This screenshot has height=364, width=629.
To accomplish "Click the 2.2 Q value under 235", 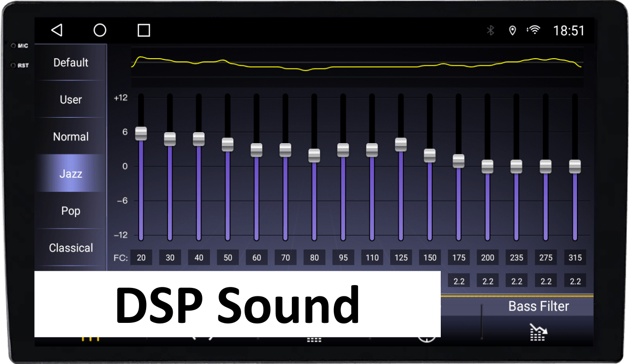I will [x=516, y=281].
